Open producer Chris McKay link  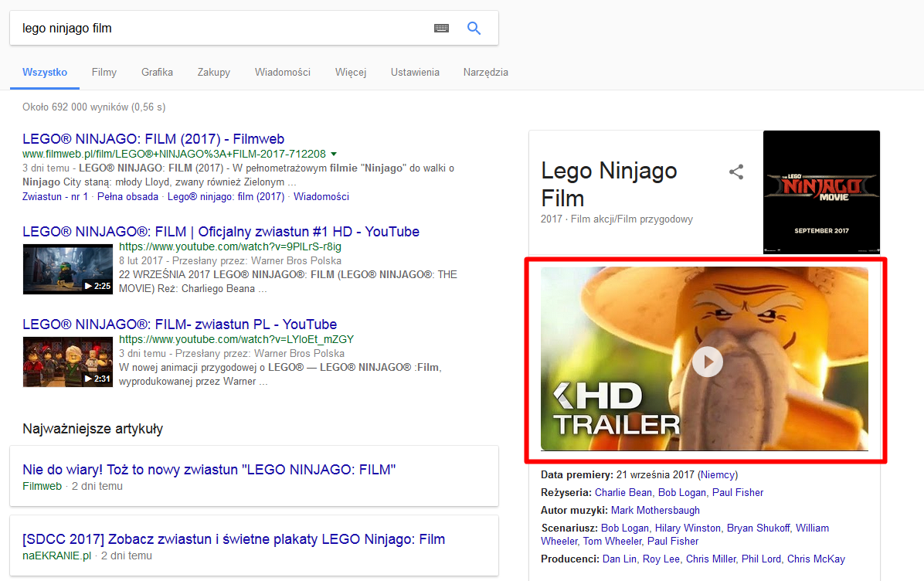coord(816,559)
